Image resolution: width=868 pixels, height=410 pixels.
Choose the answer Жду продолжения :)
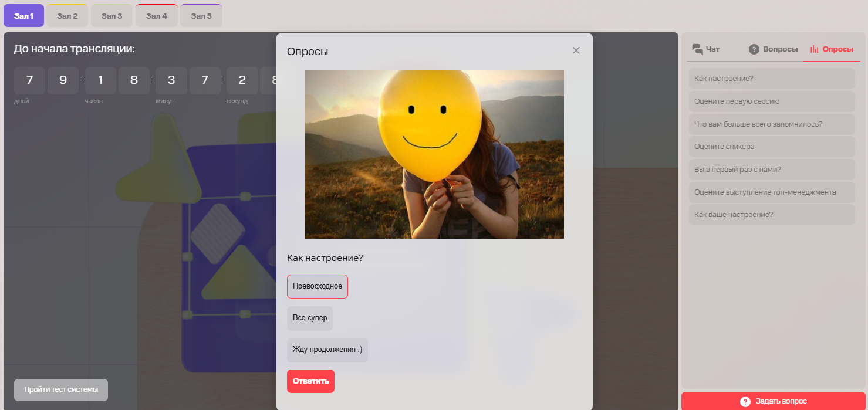click(327, 350)
